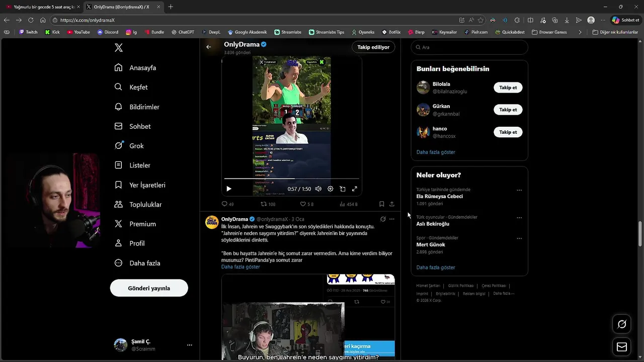Open options for Mert Günok trend
644x362 pixels.
[x=519, y=238]
